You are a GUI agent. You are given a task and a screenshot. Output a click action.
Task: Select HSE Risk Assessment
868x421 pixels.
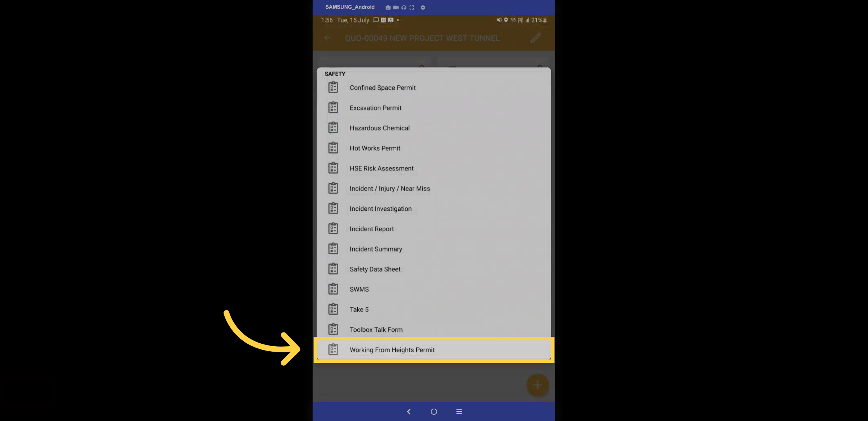[x=434, y=168]
